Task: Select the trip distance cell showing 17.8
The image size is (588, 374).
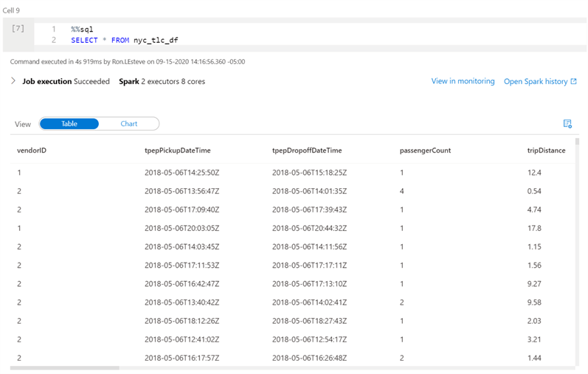Action: pos(534,228)
